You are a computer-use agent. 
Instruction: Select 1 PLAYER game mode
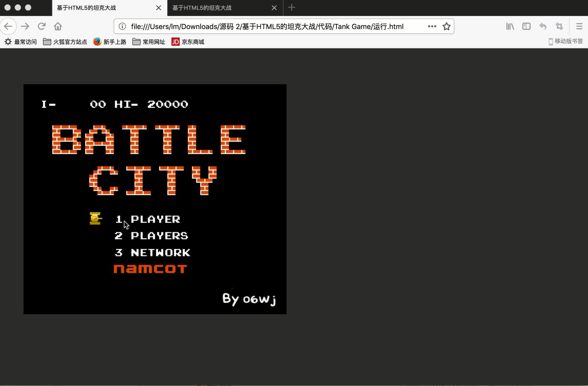click(148, 219)
